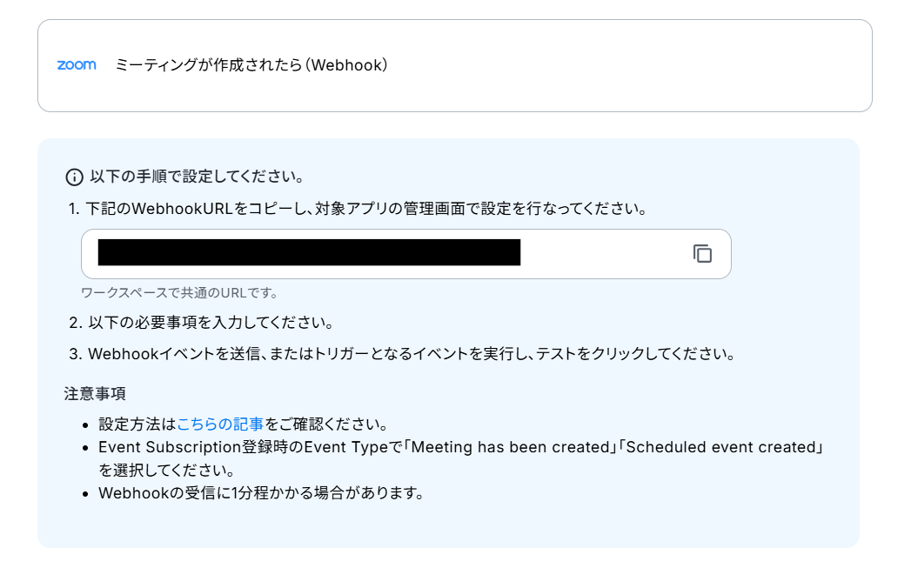Open the こちらの記事 link
This screenshot has width=911, height=588.
(220, 424)
